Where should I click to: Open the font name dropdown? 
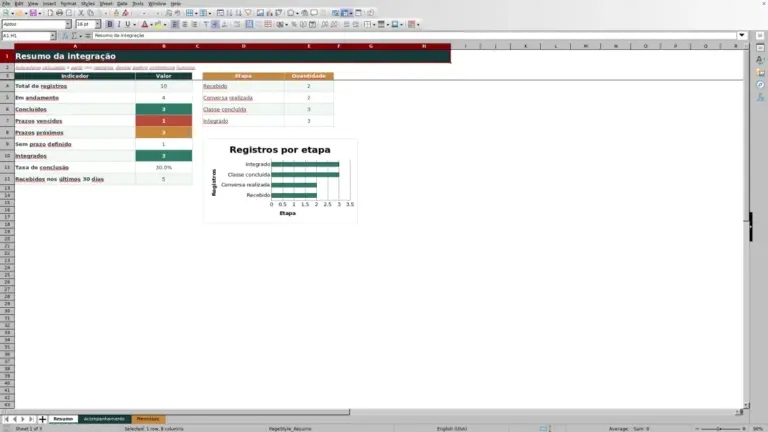click(x=68, y=24)
